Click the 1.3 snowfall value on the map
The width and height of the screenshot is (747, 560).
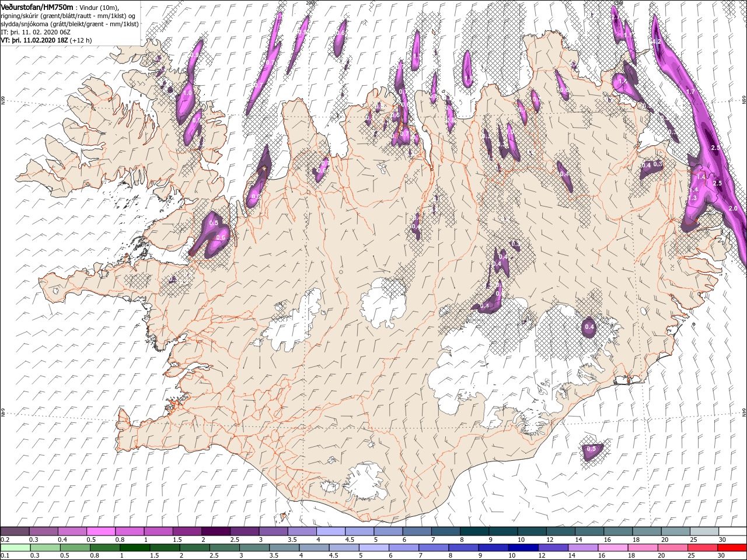click(693, 198)
